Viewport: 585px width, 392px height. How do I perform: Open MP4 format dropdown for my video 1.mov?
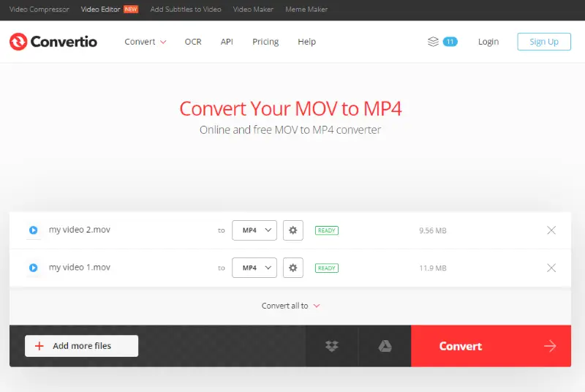click(254, 268)
